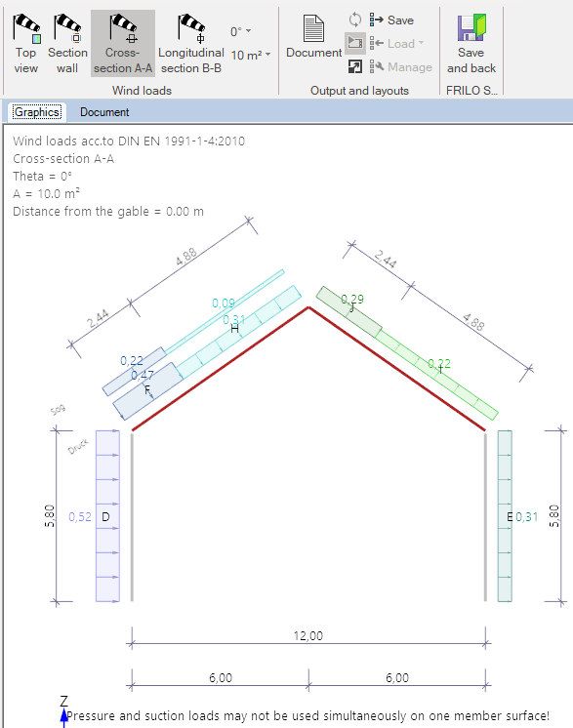The width and height of the screenshot is (573, 728).
Task: Switch to the Document tab
Action: pyautogui.click(x=104, y=112)
